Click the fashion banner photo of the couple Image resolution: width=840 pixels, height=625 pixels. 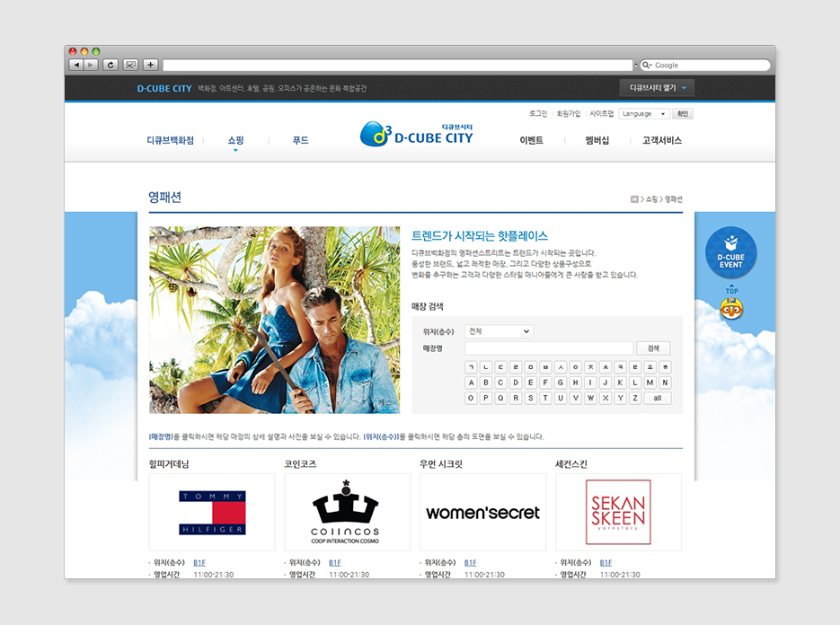pos(274,320)
